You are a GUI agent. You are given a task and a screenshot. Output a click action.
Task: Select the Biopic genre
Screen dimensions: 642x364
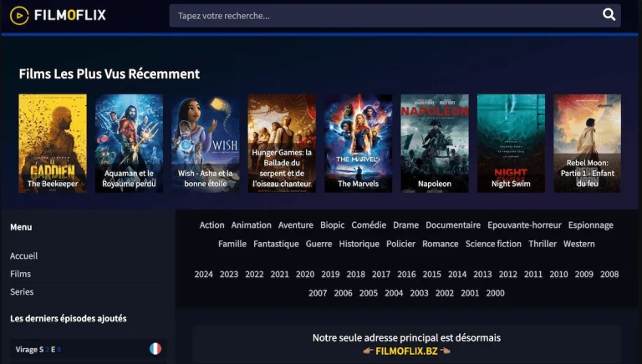click(x=332, y=225)
